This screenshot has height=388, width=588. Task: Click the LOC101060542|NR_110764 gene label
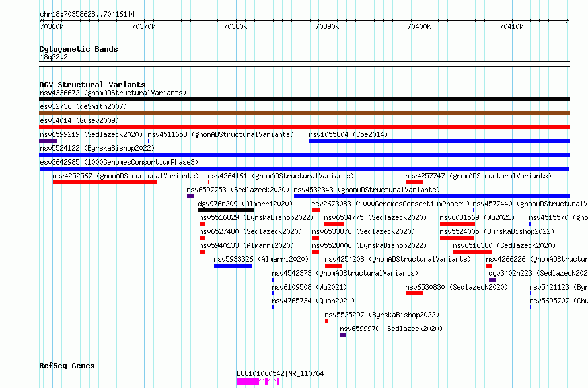click(280, 373)
